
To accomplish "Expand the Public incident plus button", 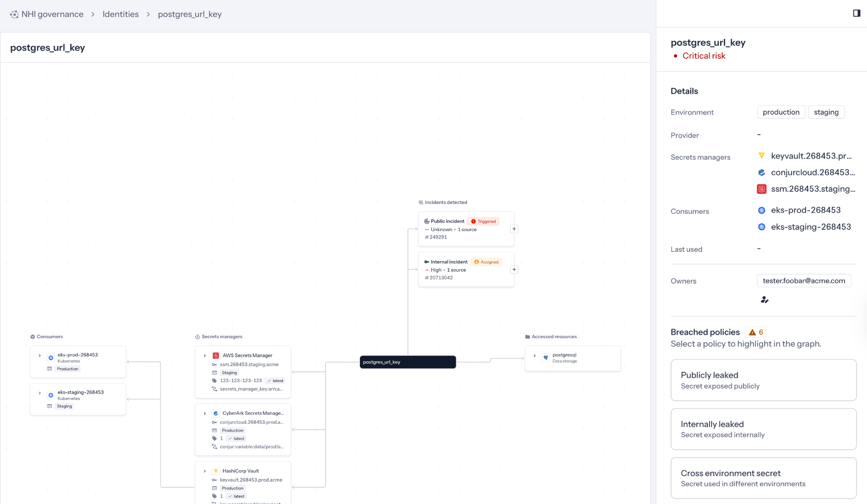I will tap(514, 229).
